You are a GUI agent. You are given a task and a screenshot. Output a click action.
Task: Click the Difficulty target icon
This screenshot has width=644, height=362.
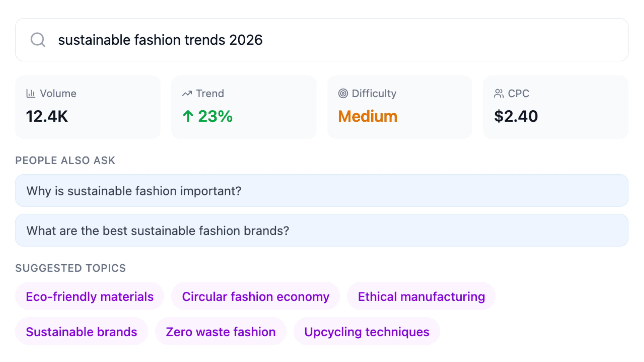343,93
